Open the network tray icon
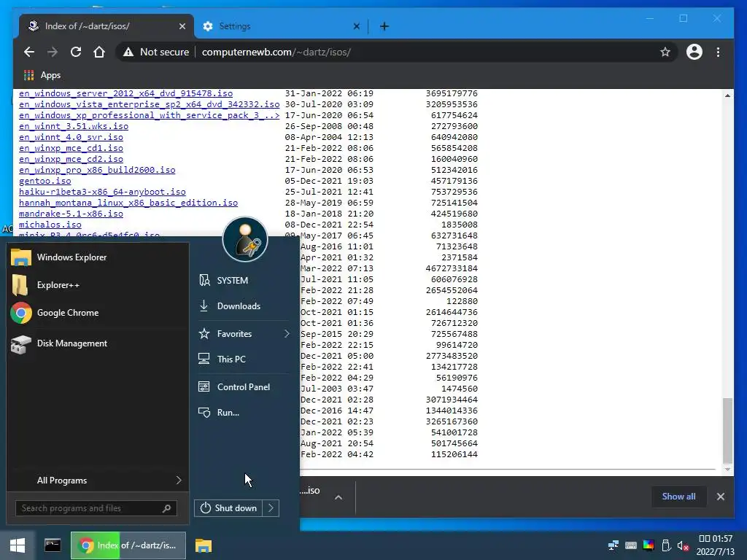Image resolution: width=747 pixels, height=560 pixels. click(x=613, y=545)
